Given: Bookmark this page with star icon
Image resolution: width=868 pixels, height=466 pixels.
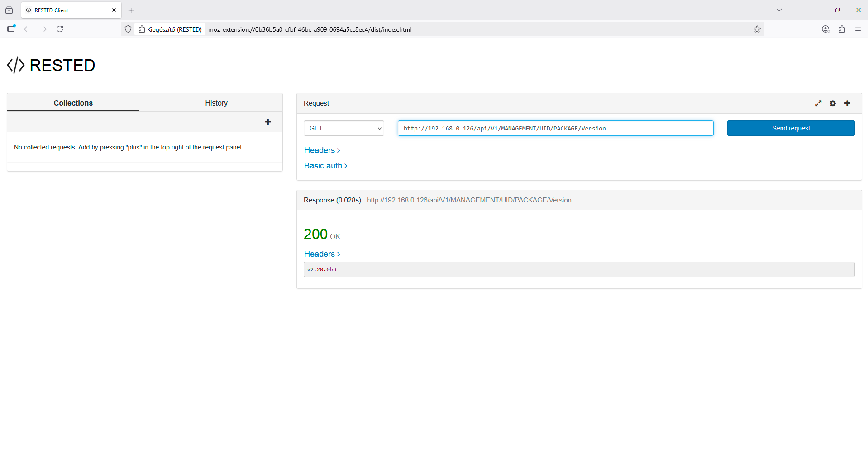Looking at the screenshot, I should tap(757, 29).
